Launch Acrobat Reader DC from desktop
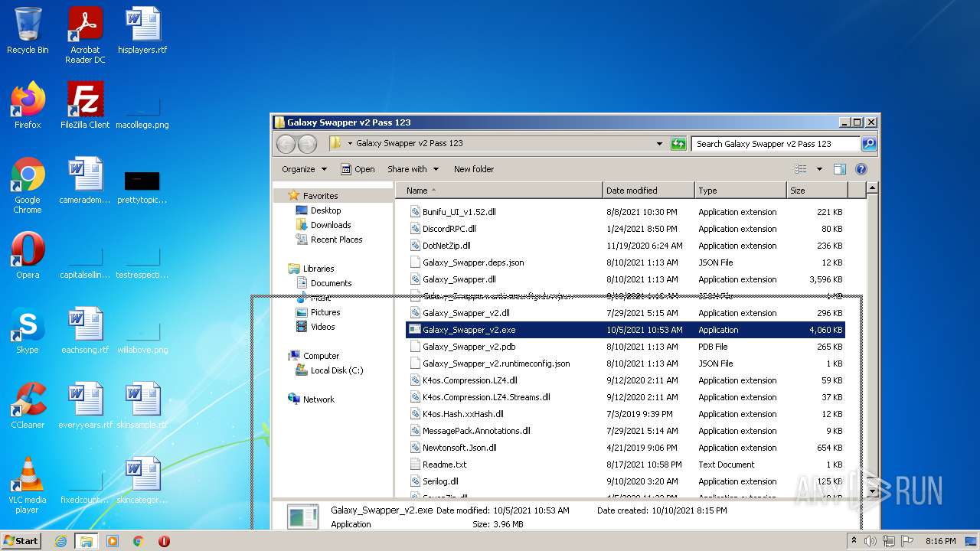The image size is (980, 551). 85,35
